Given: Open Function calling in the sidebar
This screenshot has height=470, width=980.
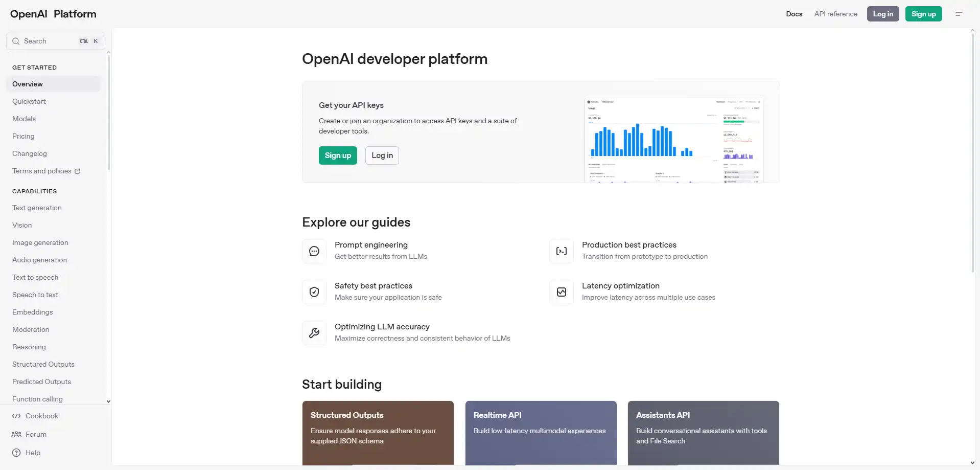Looking at the screenshot, I should (x=37, y=399).
